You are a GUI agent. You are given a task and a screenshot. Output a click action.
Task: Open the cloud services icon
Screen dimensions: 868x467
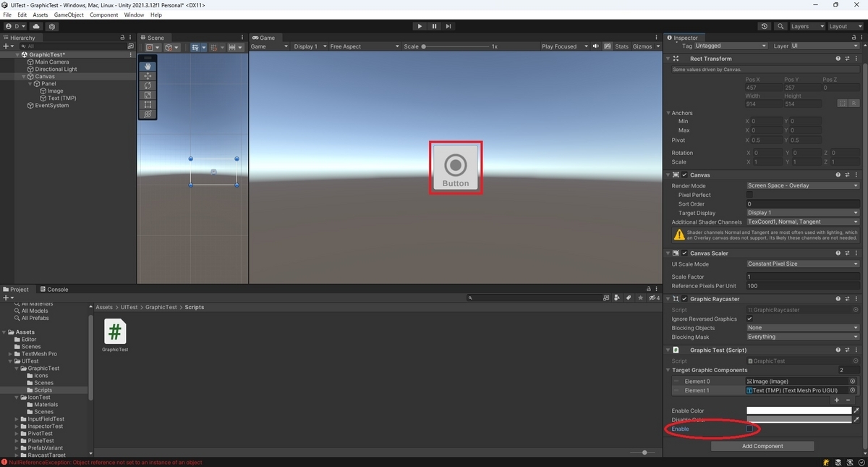(x=37, y=26)
